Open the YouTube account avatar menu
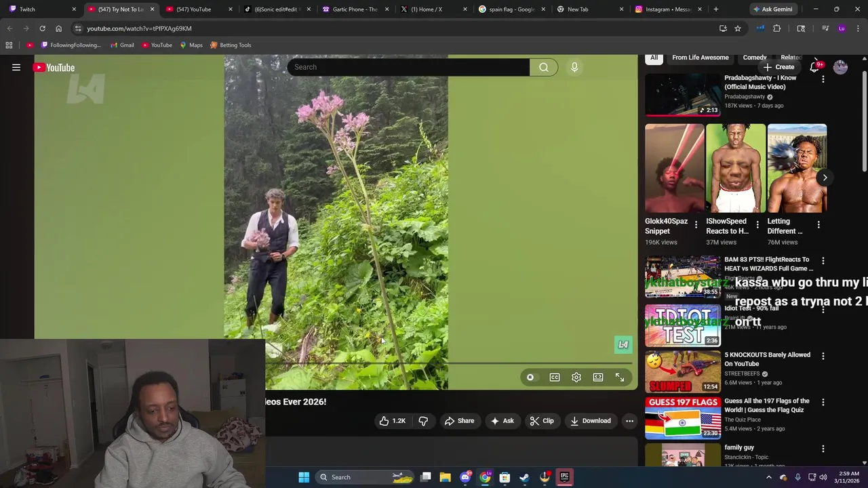This screenshot has height=488, width=868. [x=840, y=67]
